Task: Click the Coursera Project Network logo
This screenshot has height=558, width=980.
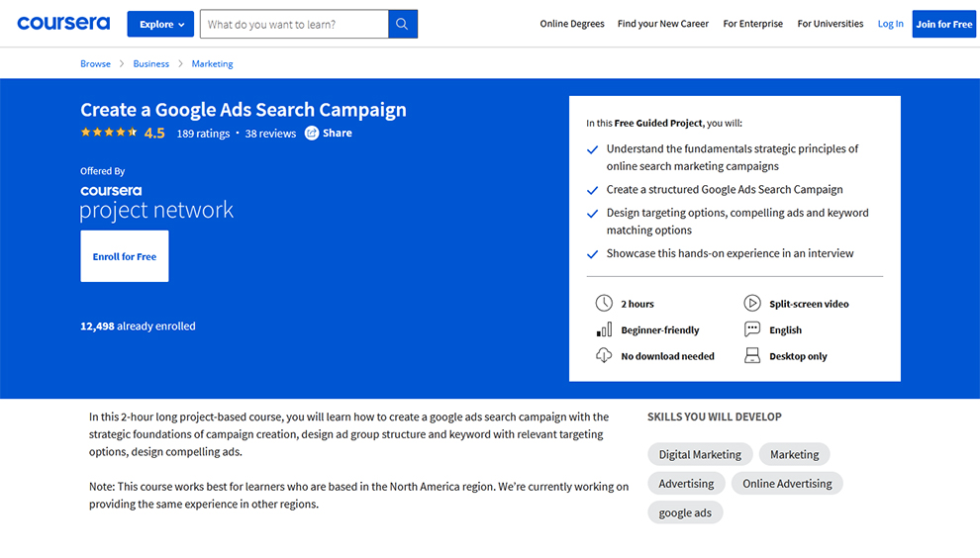Action: (x=156, y=203)
